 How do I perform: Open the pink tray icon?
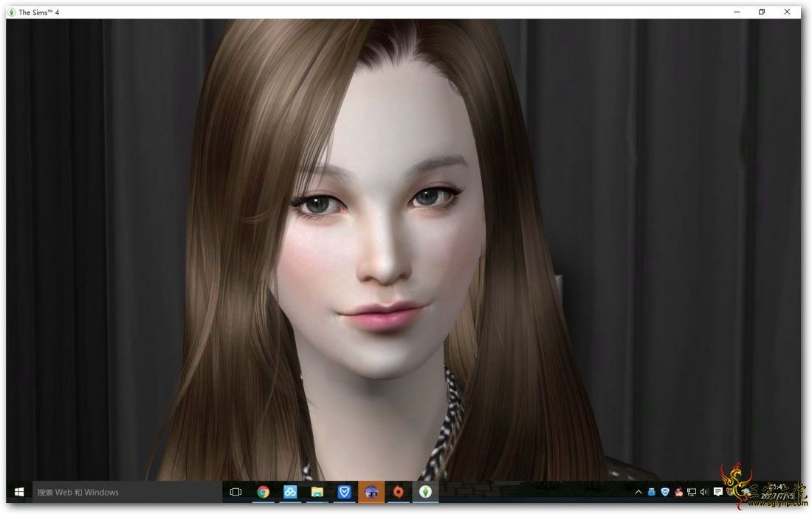pyautogui.click(x=678, y=493)
